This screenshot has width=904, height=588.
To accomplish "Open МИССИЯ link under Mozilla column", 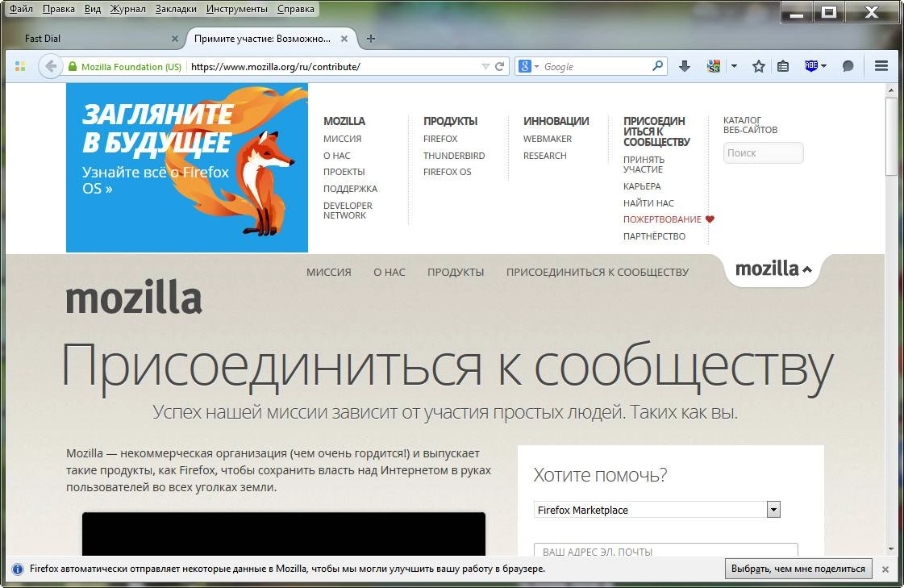I will point(343,139).
